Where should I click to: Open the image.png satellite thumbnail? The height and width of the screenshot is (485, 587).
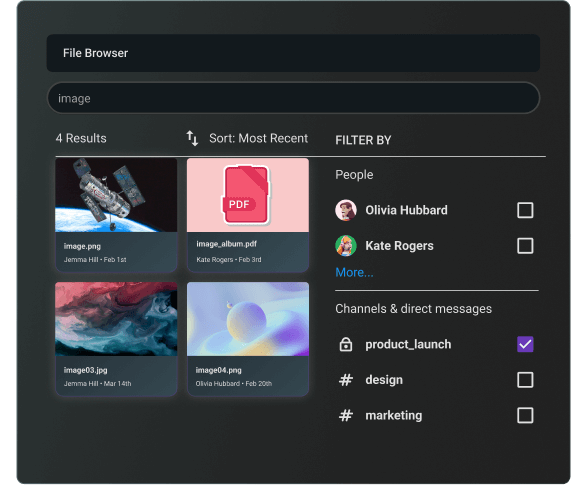pyautogui.click(x=116, y=195)
